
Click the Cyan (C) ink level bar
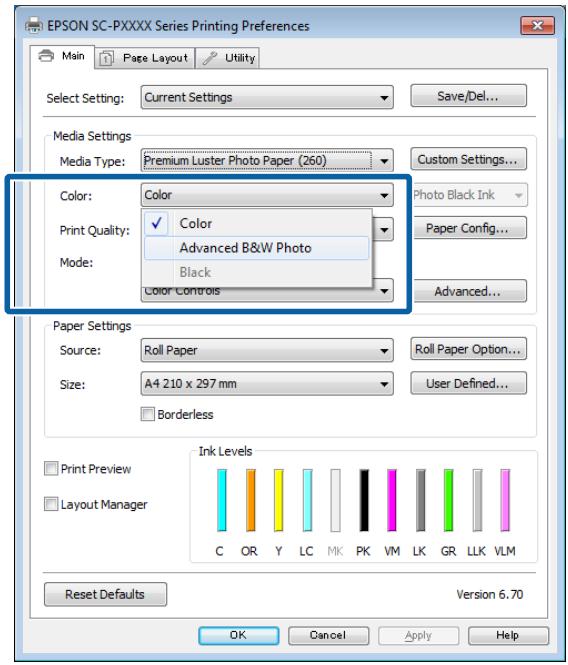click(x=221, y=500)
